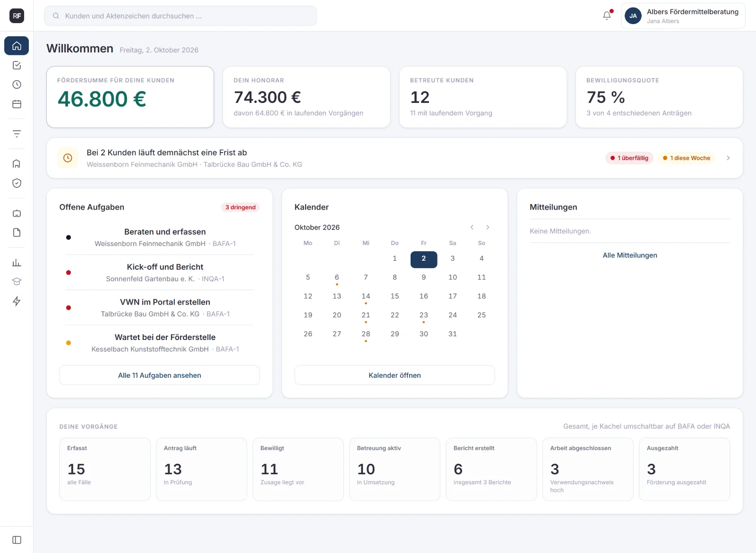Open the document file icon in sidebar
Screen dimensions: 756x553
(x=17, y=232)
